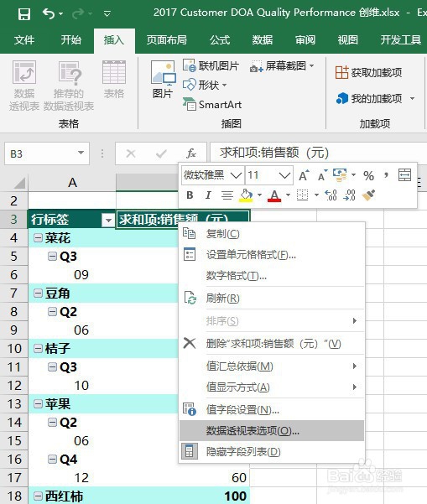Toggle Bold in mini toolbar

click(x=190, y=195)
